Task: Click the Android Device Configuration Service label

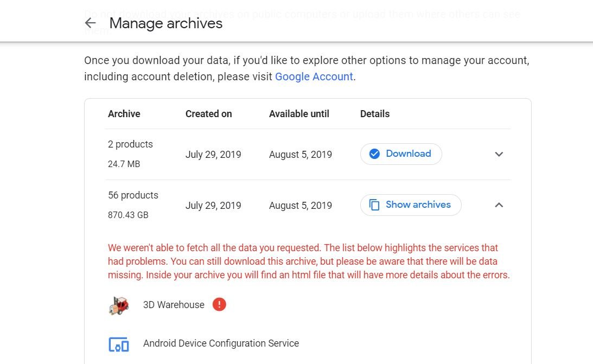Action: pyautogui.click(x=221, y=343)
